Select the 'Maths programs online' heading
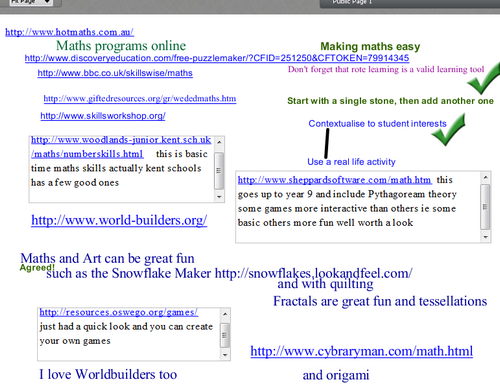 click(121, 46)
